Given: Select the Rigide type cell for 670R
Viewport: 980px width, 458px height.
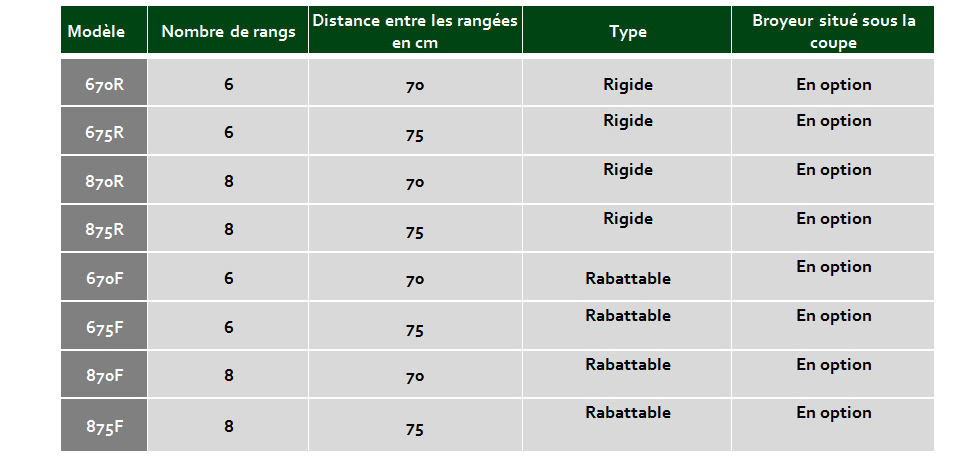Looking at the screenshot, I should coord(627,82).
